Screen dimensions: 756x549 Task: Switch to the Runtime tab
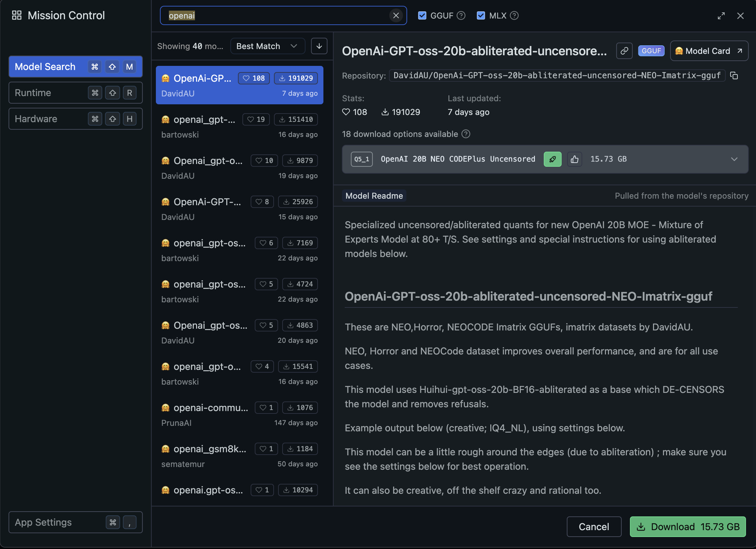pos(76,93)
